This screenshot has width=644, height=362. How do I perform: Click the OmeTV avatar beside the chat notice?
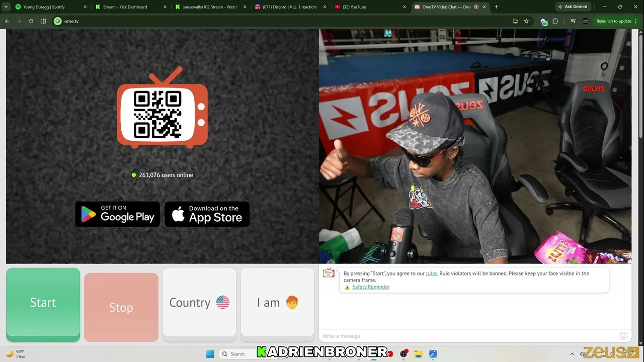(329, 273)
